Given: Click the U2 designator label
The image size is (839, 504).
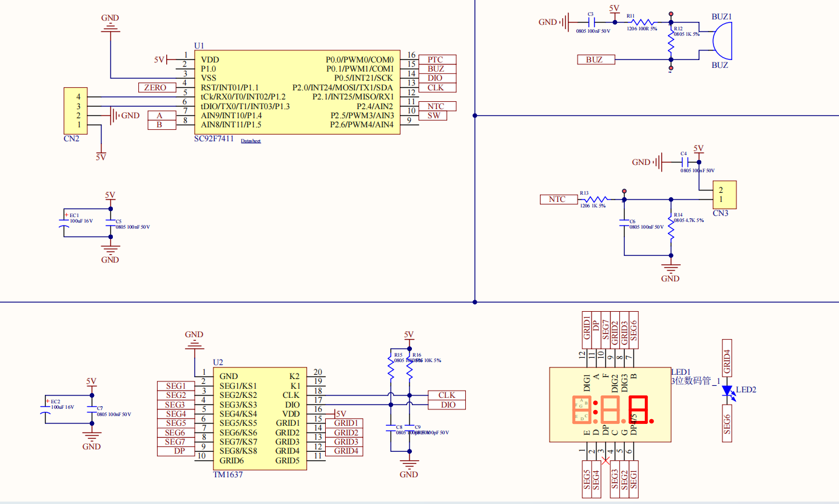Looking at the screenshot, I should click(x=218, y=361).
